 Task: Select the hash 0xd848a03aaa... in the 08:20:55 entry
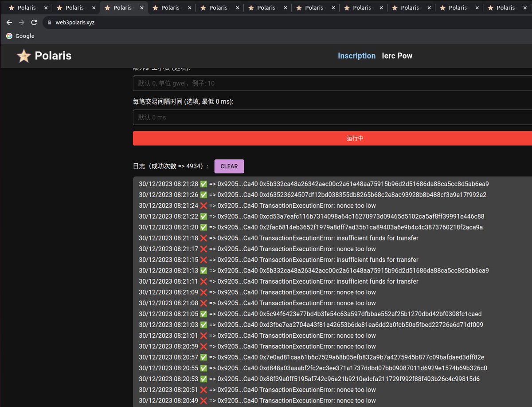[373, 368]
